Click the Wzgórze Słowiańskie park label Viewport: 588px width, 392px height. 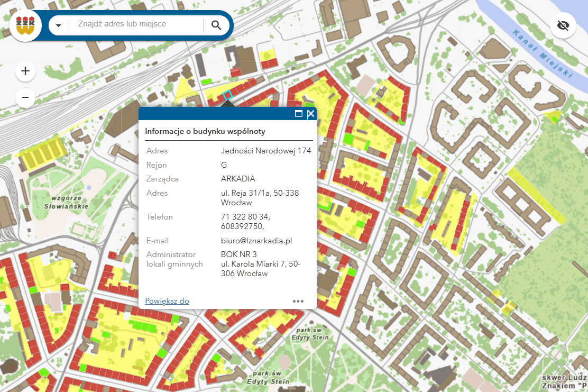point(66,202)
